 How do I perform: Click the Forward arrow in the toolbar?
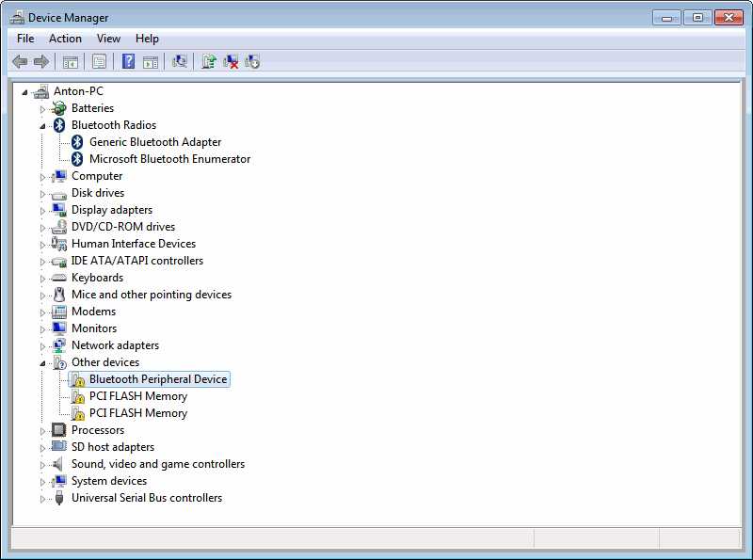tap(40, 61)
